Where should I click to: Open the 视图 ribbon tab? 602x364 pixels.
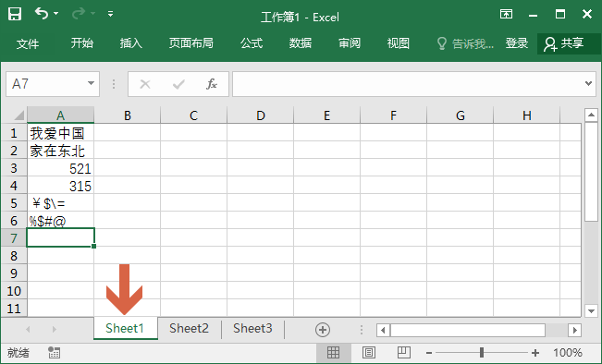(x=399, y=42)
